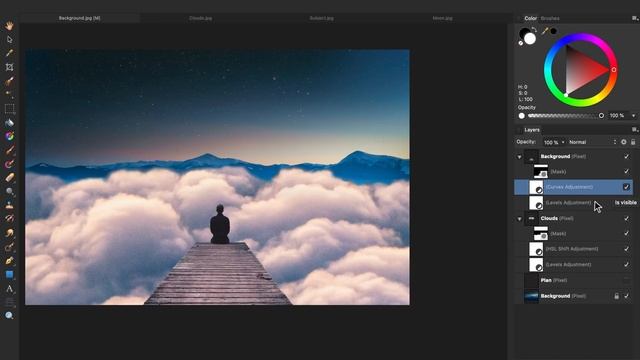This screenshot has width=640, height=360.
Task: Select the blue Rectangle shape tool
Action: (9, 275)
